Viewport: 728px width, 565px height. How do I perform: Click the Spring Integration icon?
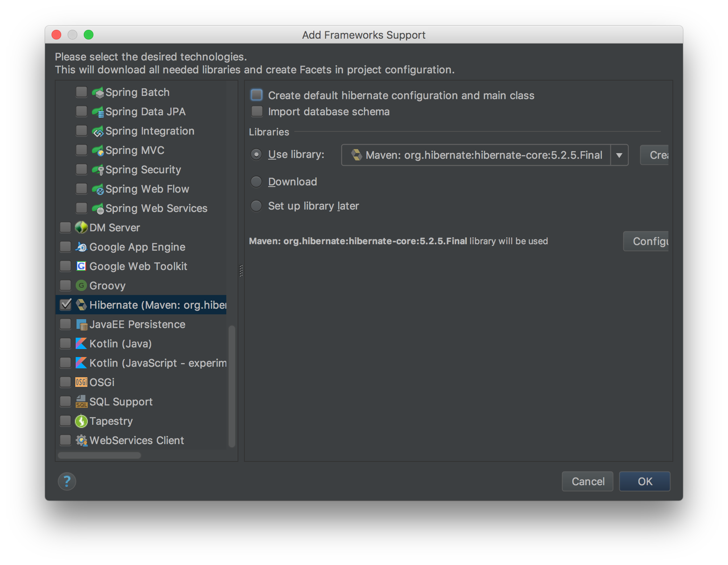pos(98,131)
